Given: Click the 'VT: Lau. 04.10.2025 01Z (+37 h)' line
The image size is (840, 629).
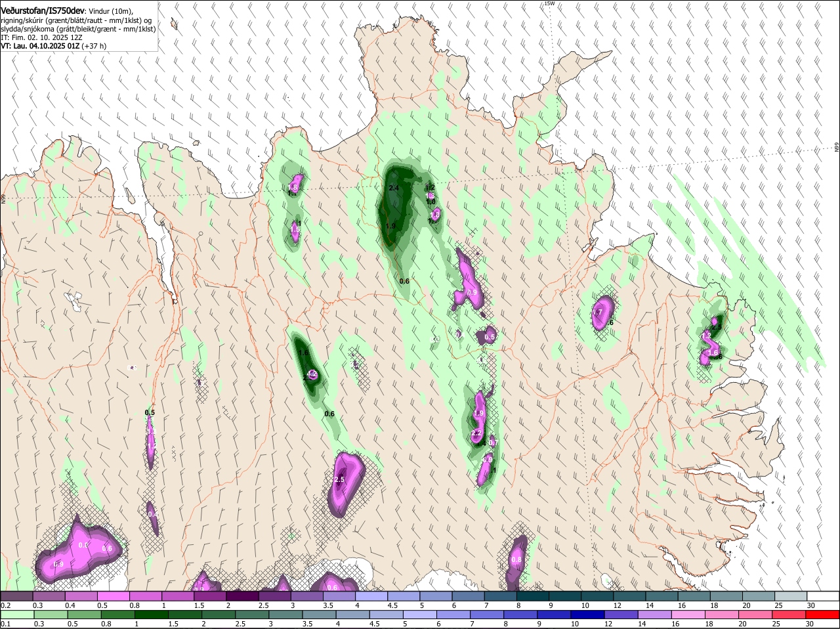Looking at the screenshot, I should coord(54,47).
